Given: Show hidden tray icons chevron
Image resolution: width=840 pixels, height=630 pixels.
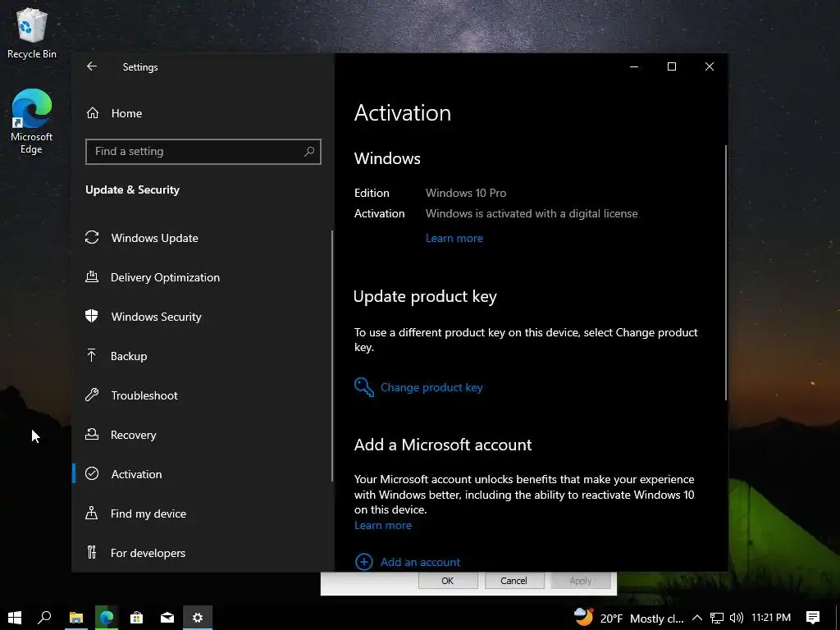Looking at the screenshot, I should click(x=697, y=618).
